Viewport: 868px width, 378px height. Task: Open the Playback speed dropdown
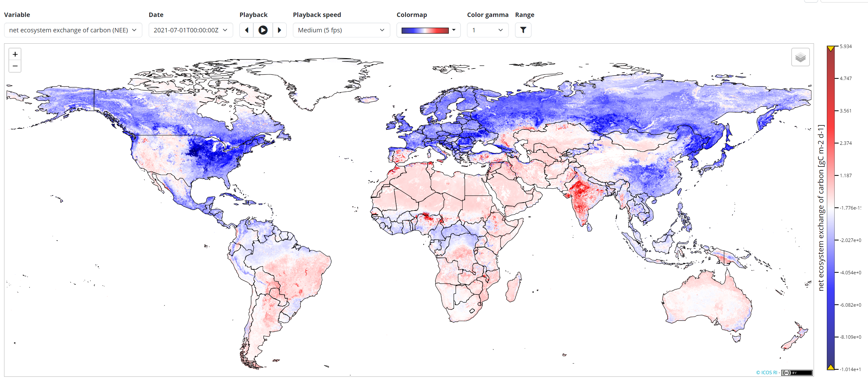[x=341, y=30]
